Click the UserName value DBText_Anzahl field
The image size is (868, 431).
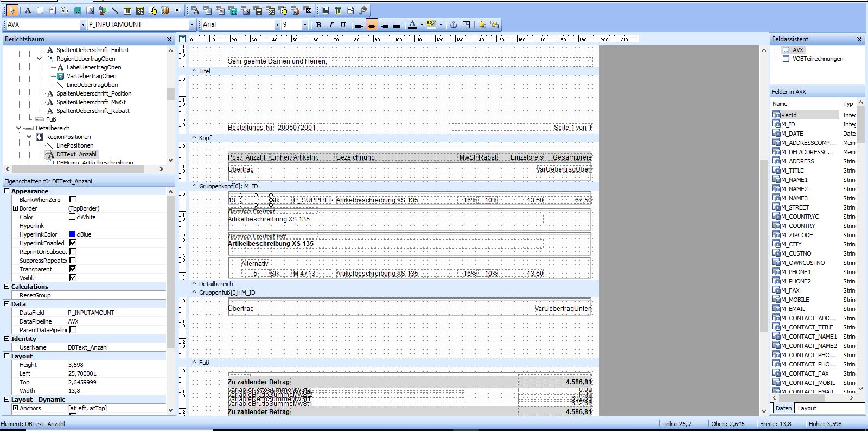click(x=116, y=347)
